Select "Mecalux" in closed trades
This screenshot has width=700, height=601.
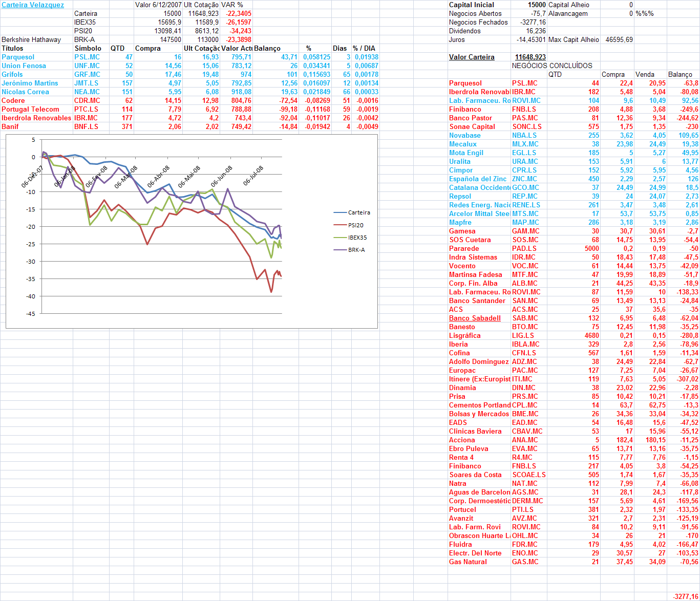pos(463,144)
